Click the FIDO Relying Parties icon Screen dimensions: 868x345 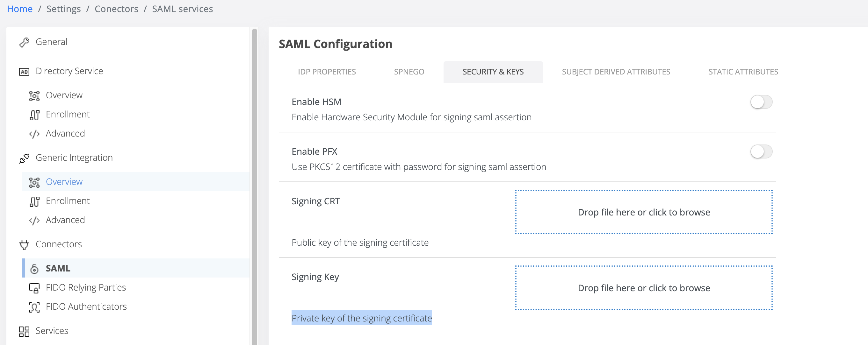click(x=34, y=288)
